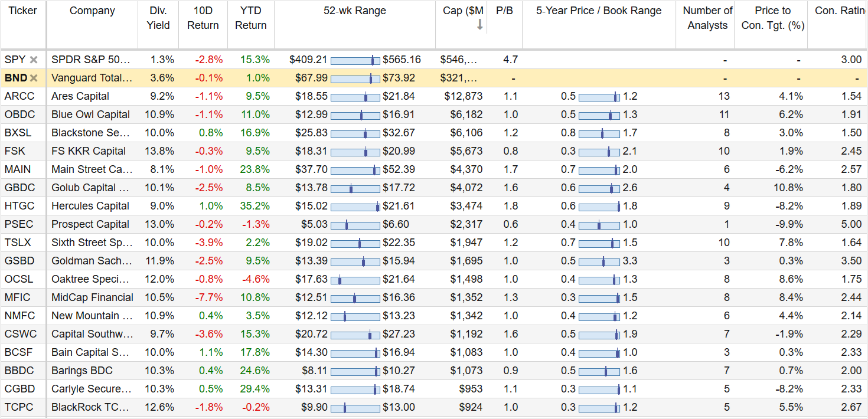This screenshot has width=868, height=419.
Task: Click HTGC YTD return 35.2%
Action: [x=255, y=206]
